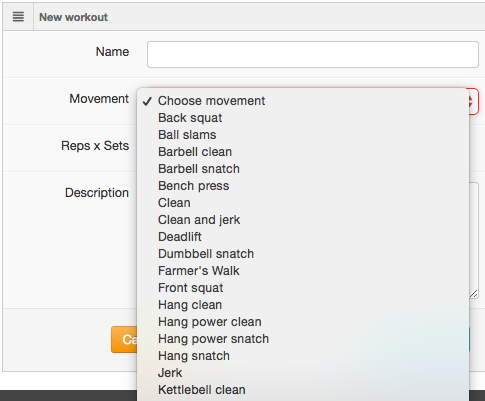Screen dimensions: 485x401
Task: Open the hamburger menu icon
Action: click(x=18, y=17)
